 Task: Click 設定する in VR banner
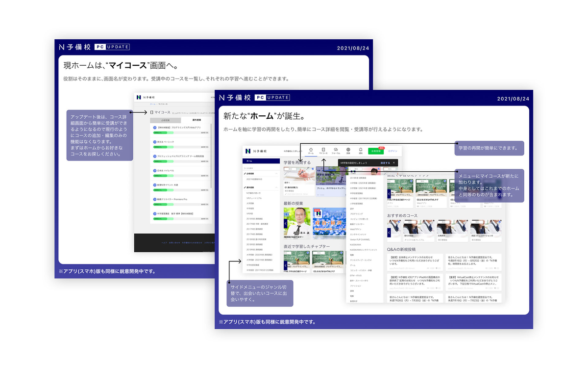[385, 163]
